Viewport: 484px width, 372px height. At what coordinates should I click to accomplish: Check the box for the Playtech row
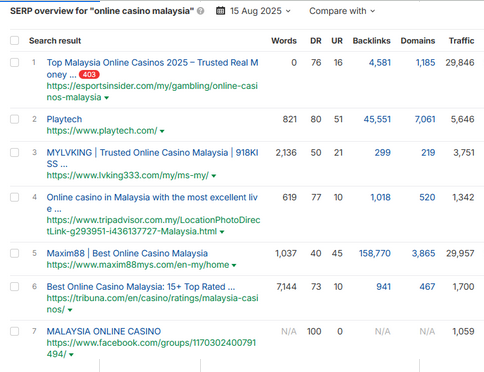(x=15, y=119)
